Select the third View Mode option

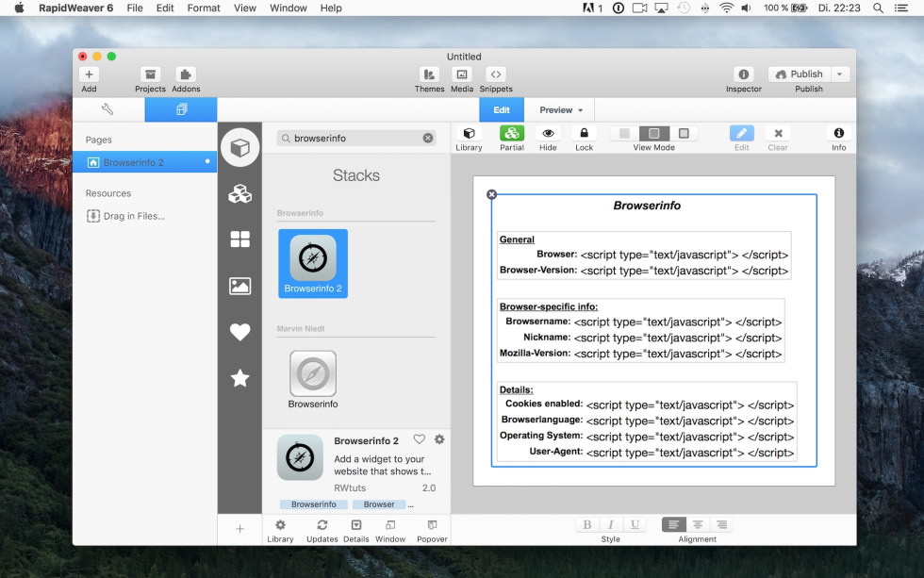point(684,133)
